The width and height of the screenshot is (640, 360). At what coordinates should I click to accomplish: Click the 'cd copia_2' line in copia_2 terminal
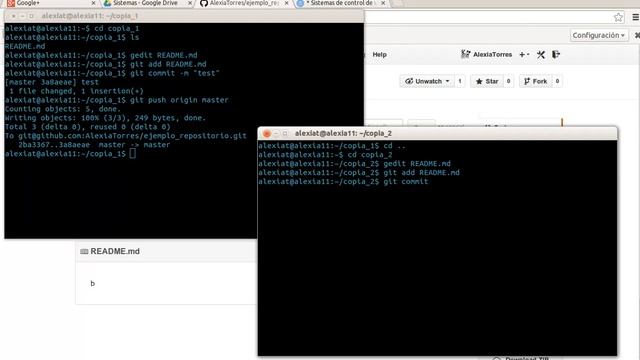[x=325, y=155]
